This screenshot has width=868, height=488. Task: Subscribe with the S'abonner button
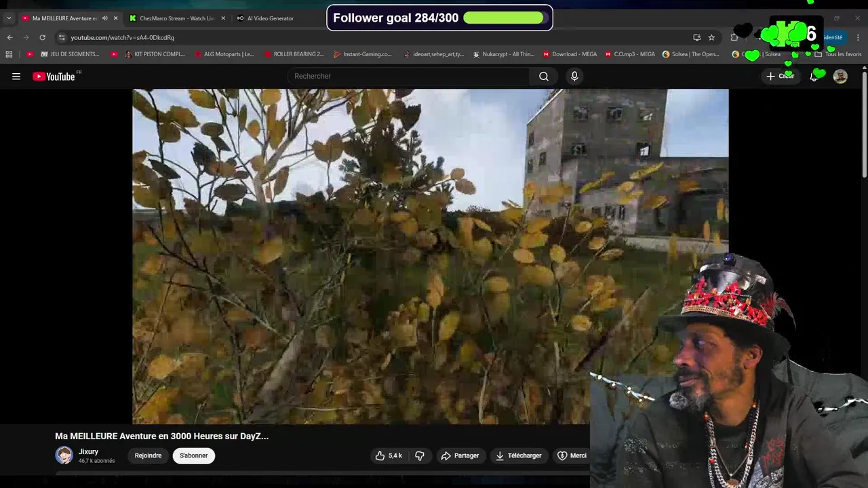[x=194, y=455]
